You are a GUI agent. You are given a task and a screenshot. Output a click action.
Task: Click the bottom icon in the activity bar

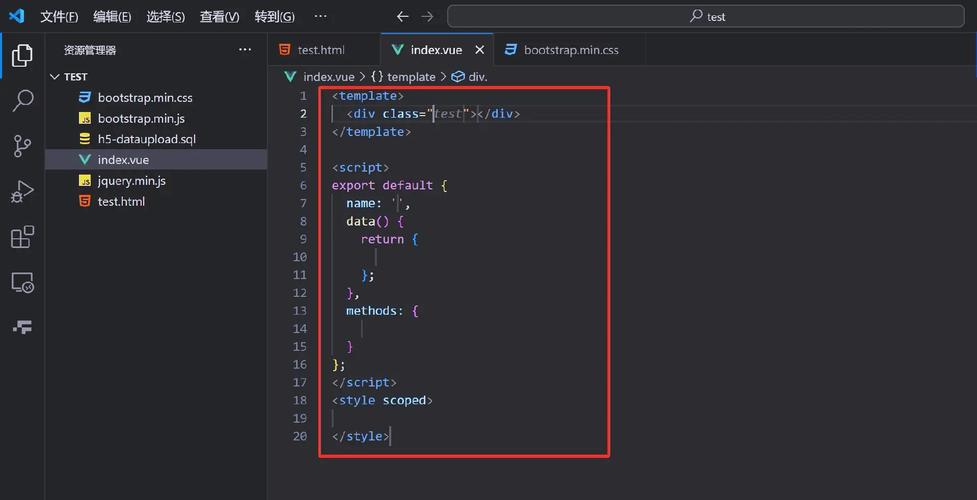click(22, 327)
